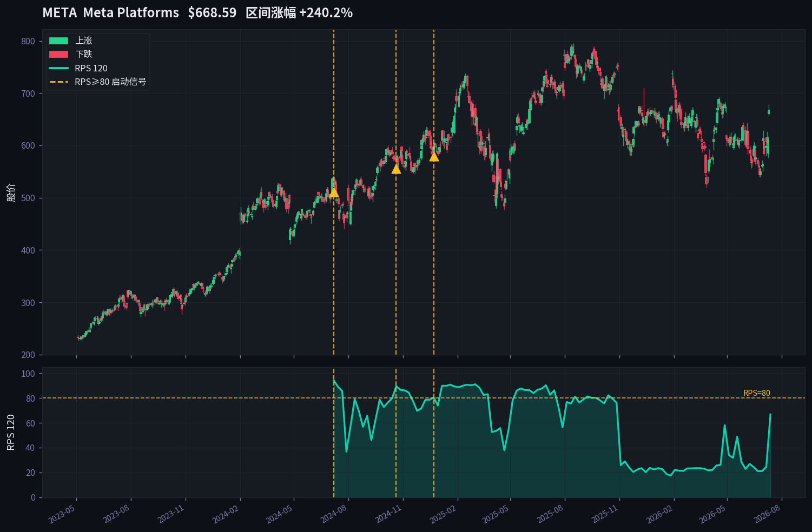
Task: Click the 2026-05 date label
Action: coord(712,514)
